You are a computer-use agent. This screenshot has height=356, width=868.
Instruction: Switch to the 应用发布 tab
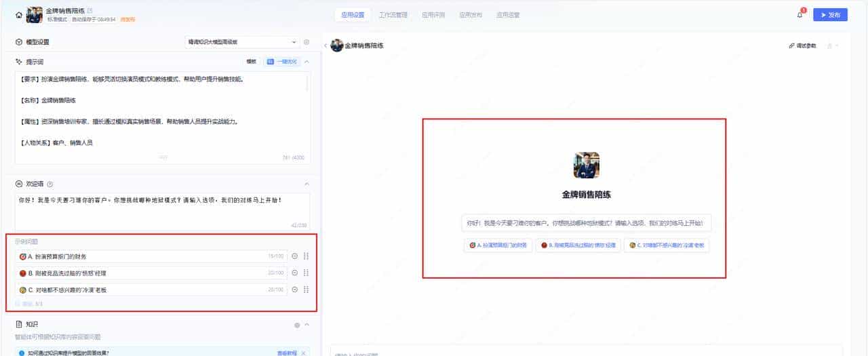point(471,14)
